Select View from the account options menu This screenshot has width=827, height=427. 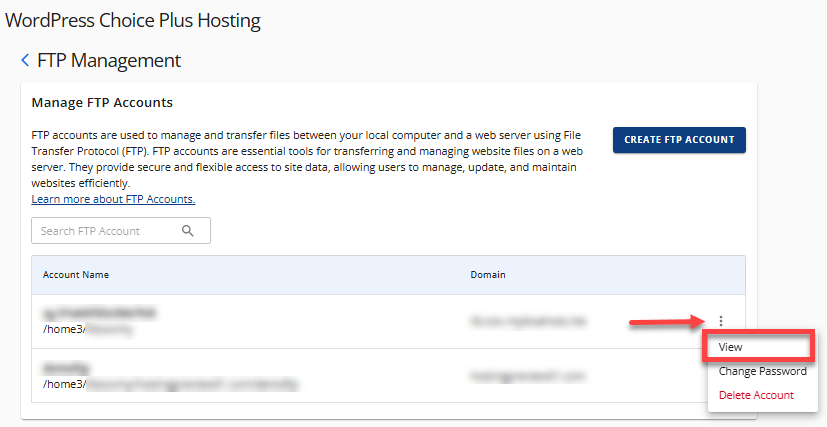click(731, 347)
